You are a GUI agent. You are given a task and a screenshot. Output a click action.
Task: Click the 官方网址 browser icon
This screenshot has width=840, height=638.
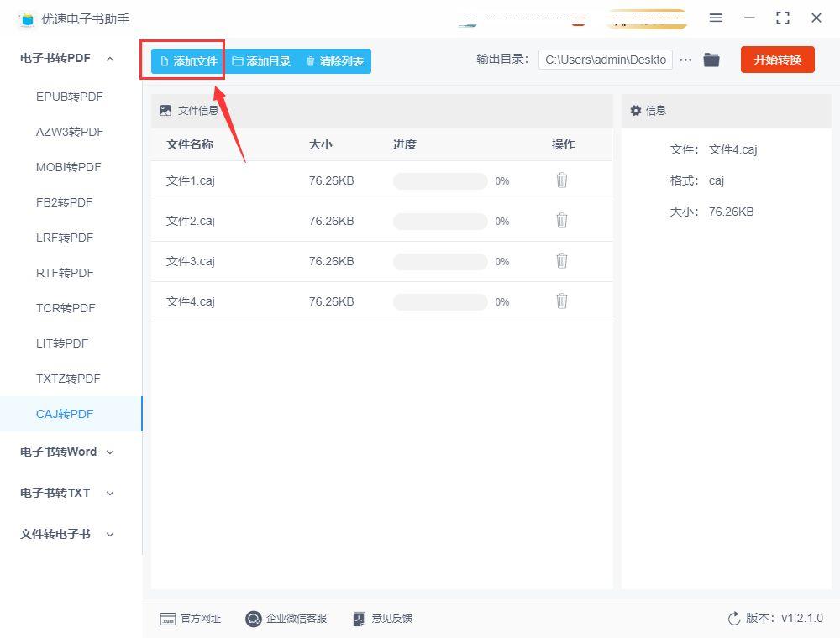tap(168, 620)
